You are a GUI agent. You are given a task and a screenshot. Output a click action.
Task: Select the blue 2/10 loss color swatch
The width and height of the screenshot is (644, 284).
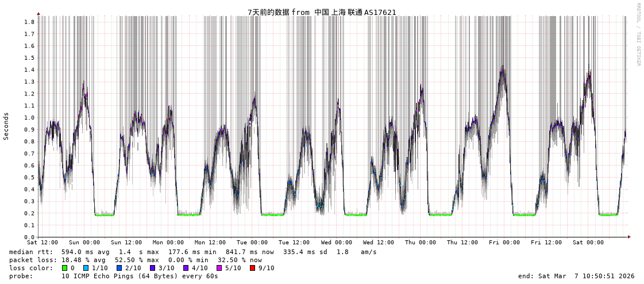[119, 268]
